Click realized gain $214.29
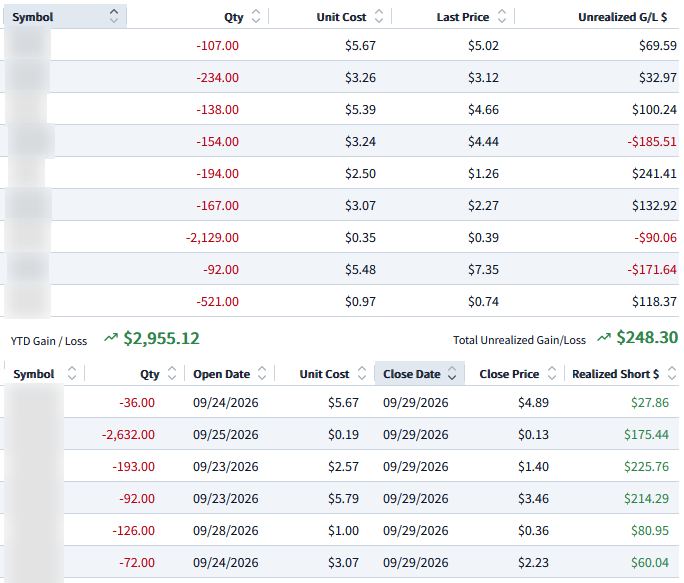684x583 pixels. (646, 498)
